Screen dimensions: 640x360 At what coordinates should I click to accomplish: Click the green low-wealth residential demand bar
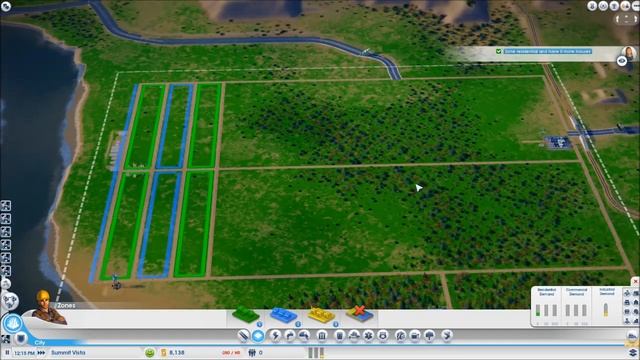tap(538, 311)
